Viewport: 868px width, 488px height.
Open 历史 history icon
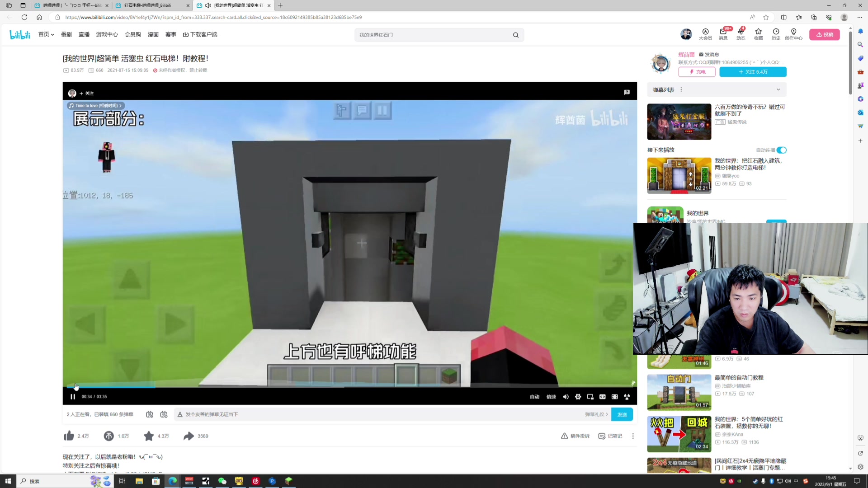[776, 34]
